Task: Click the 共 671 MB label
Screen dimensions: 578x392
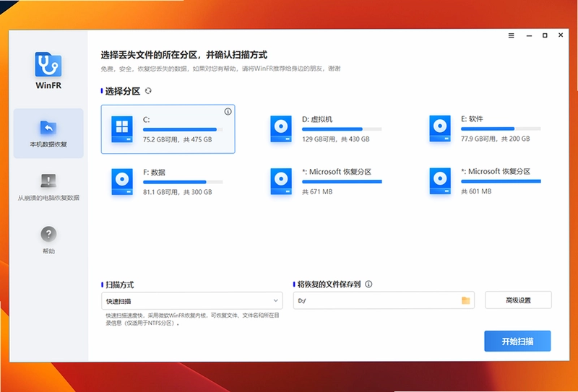Action: (x=317, y=191)
